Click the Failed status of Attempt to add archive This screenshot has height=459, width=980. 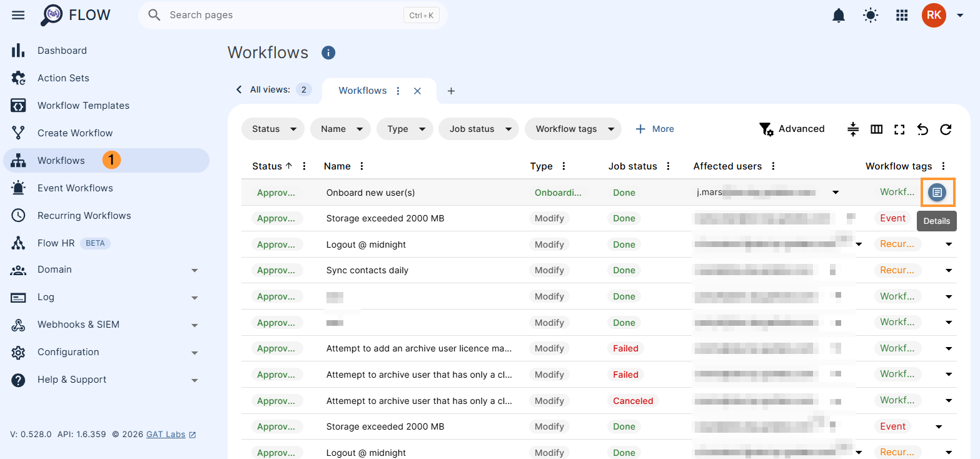pyautogui.click(x=625, y=349)
